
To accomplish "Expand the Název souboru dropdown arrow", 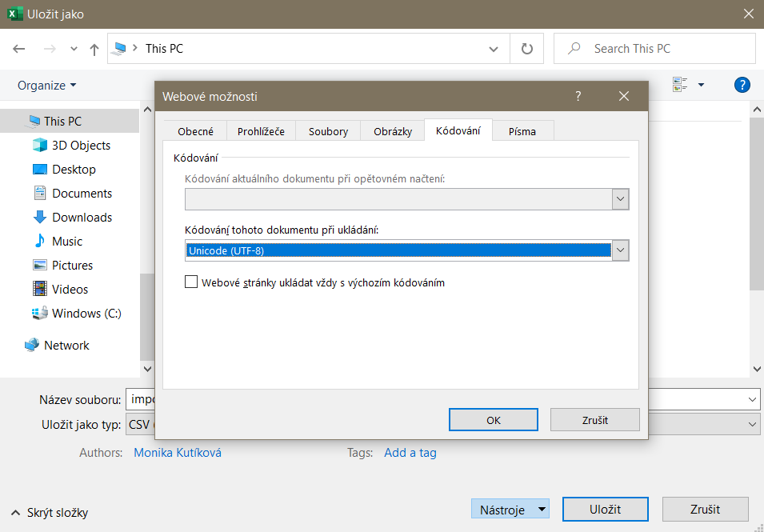I will coord(752,400).
